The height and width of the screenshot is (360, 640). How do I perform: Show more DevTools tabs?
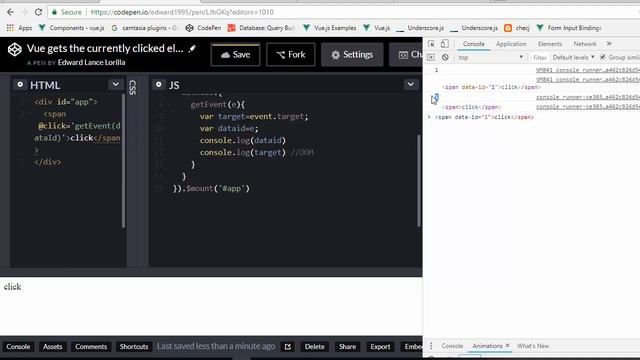(x=609, y=44)
